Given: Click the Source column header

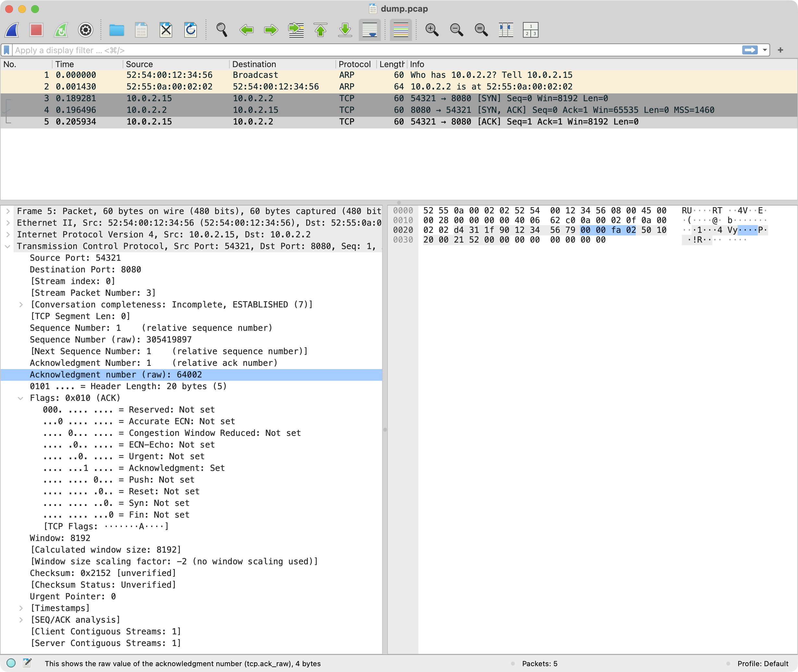Looking at the screenshot, I should pos(139,64).
